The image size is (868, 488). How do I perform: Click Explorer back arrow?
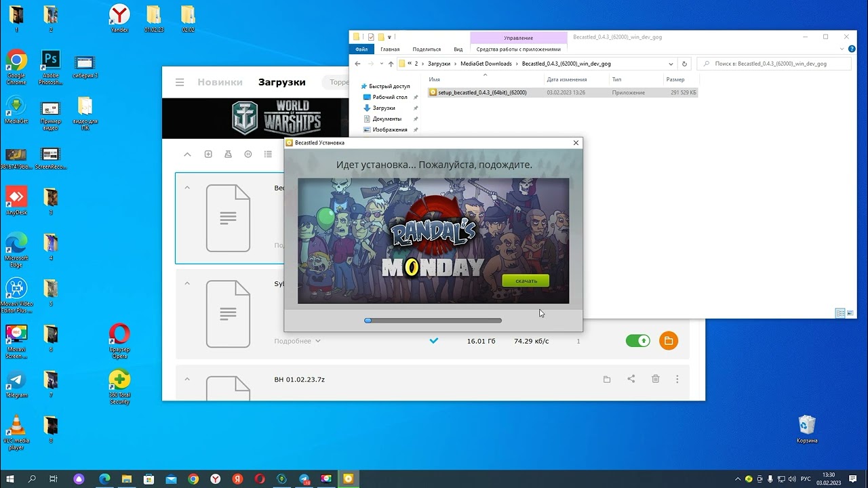click(x=357, y=64)
